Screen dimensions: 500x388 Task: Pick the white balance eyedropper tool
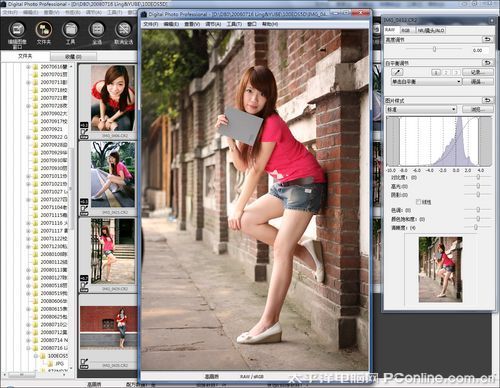pos(398,72)
